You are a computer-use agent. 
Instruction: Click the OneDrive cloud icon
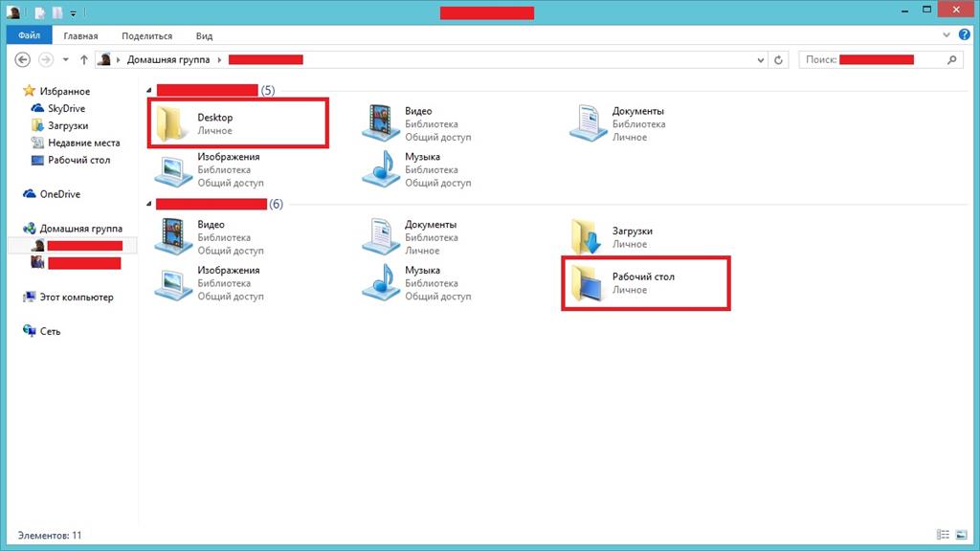(29, 193)
